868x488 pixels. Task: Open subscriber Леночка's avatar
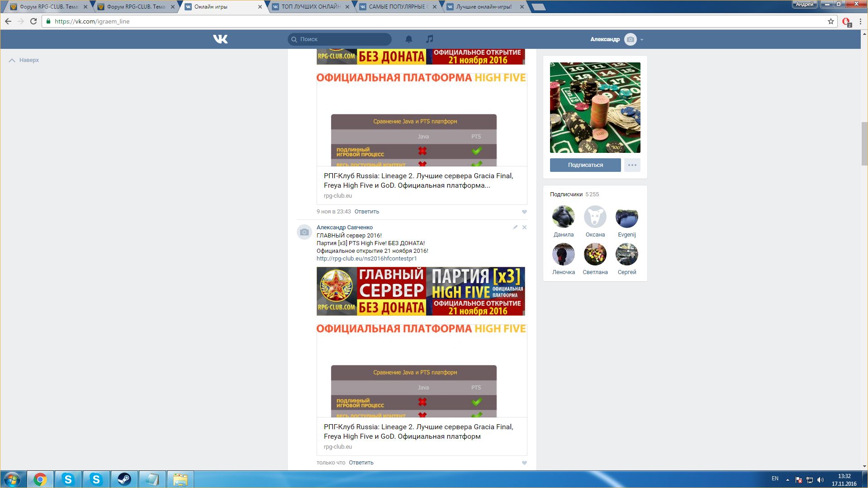(564, 255)
